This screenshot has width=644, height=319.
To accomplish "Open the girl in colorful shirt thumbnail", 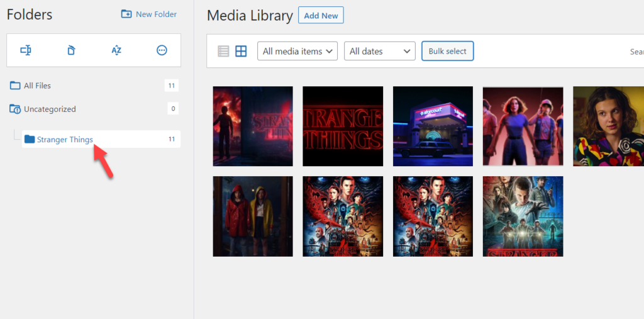I will pyautogui.click(x=608, y=126).
